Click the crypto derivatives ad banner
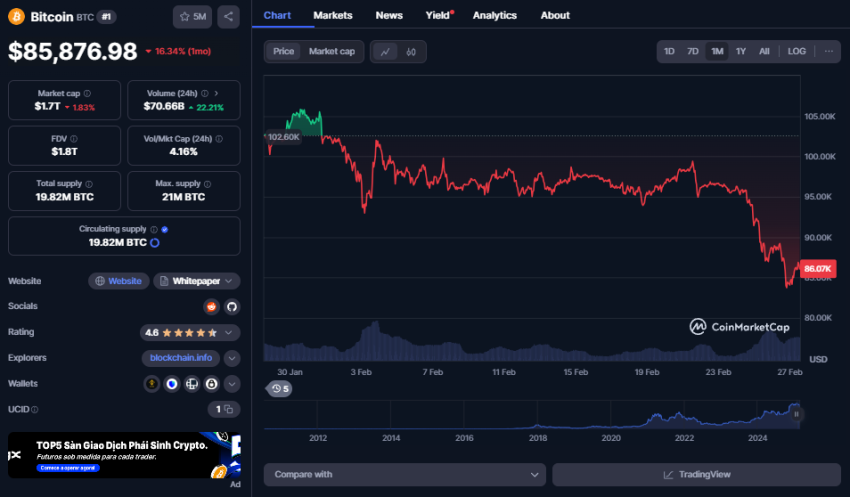This screenshot has width=850, height=497. pyautogui.click(x=124, y=455)
